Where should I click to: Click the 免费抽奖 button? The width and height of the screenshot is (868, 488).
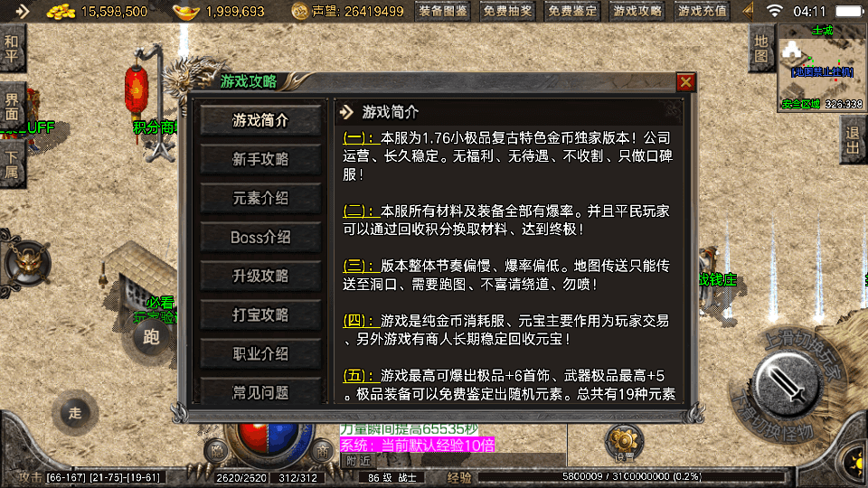click(x=507, y=11)
